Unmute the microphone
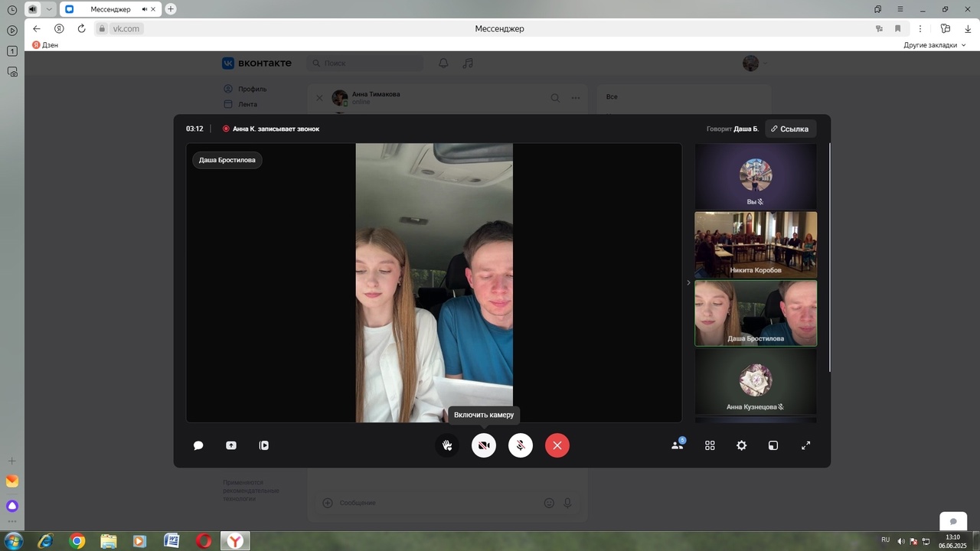 pos(521,445)
